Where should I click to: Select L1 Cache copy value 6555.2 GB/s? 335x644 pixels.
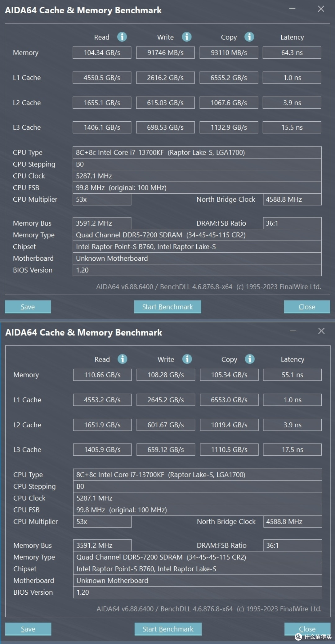point(229,78)
